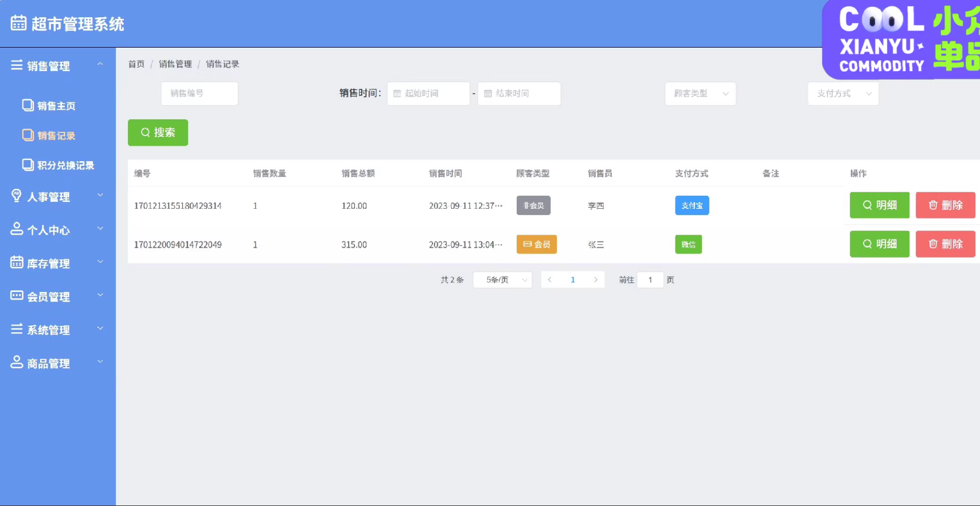Click the 销售编号 input field
This screenshot has height=506, width=980.
point(200,94)
